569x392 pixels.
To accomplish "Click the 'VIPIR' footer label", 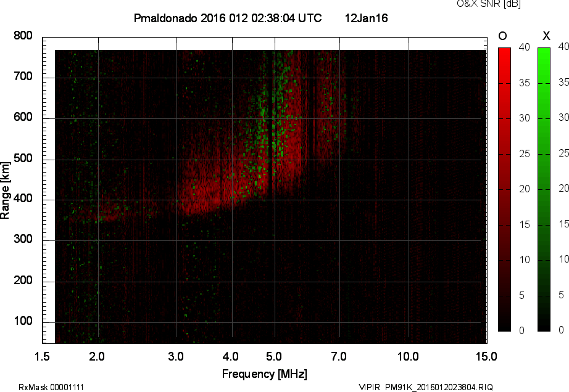I will [369, 387].
